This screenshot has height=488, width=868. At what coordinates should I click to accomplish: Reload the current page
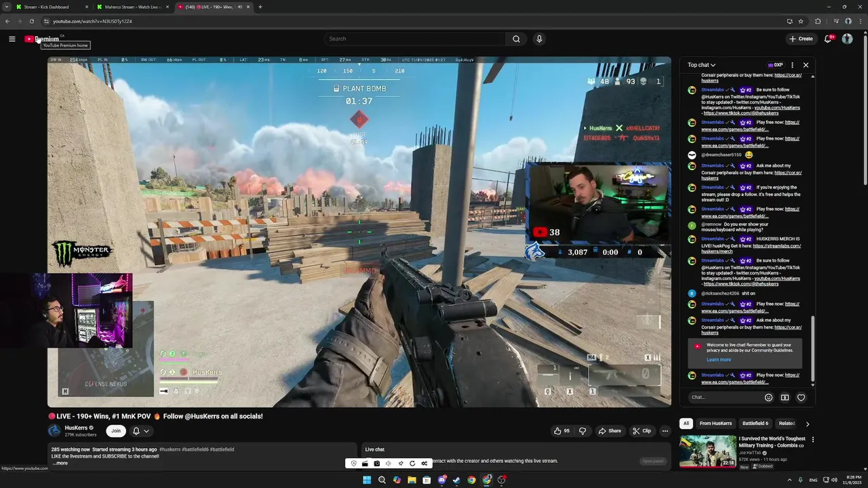point(31,21)
